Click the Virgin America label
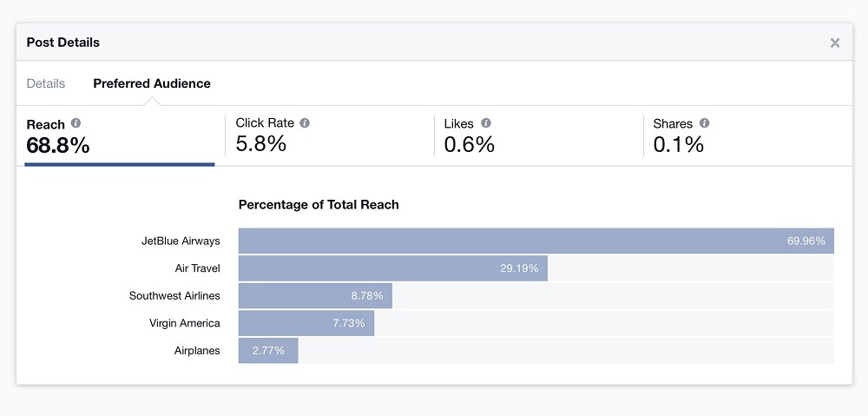The image size is (868, 416). tap(185, 323)
